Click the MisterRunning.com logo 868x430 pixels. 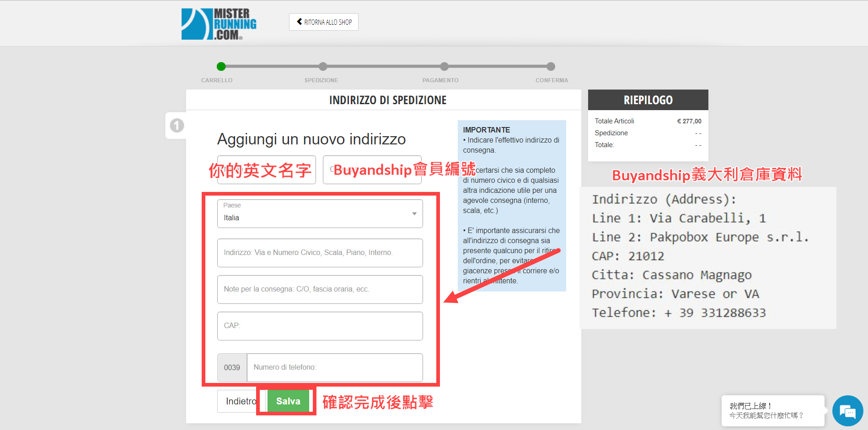pos(219,24)
